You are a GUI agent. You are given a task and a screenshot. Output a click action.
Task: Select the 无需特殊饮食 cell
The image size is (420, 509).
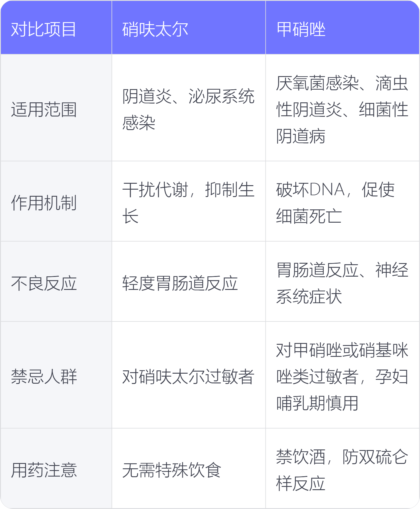coord(189,469)
